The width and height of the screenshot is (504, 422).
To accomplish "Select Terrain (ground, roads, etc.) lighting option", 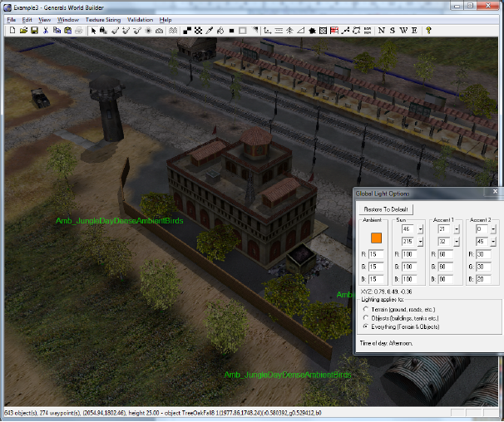I will pos(367,307).
